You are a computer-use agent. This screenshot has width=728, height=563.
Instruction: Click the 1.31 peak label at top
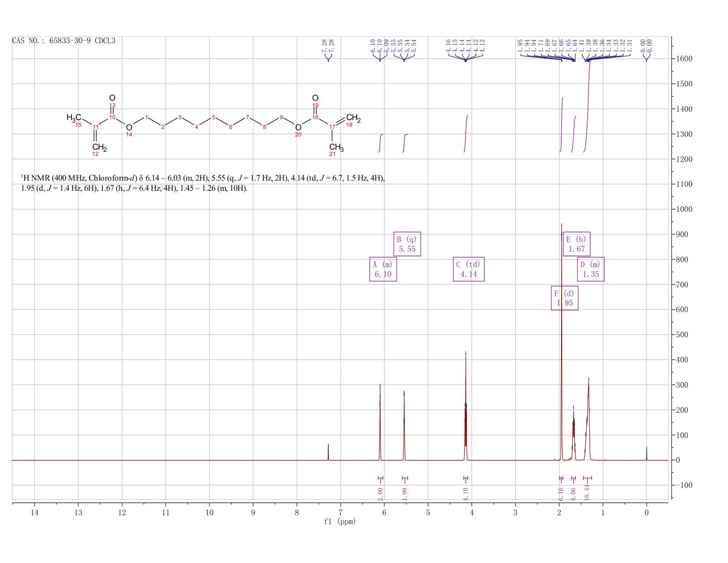pyautogui.click(x=630, y=46)
